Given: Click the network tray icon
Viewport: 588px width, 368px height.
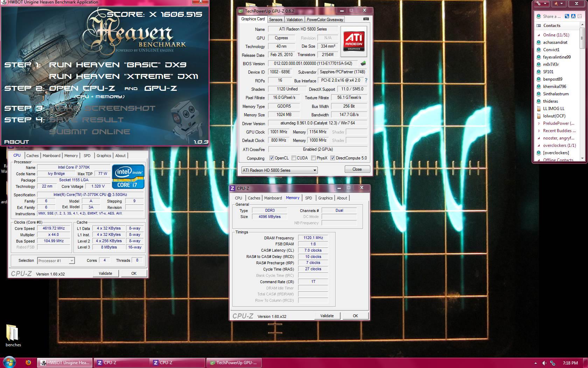Looking at the screenshot, I should pos(553,363).
